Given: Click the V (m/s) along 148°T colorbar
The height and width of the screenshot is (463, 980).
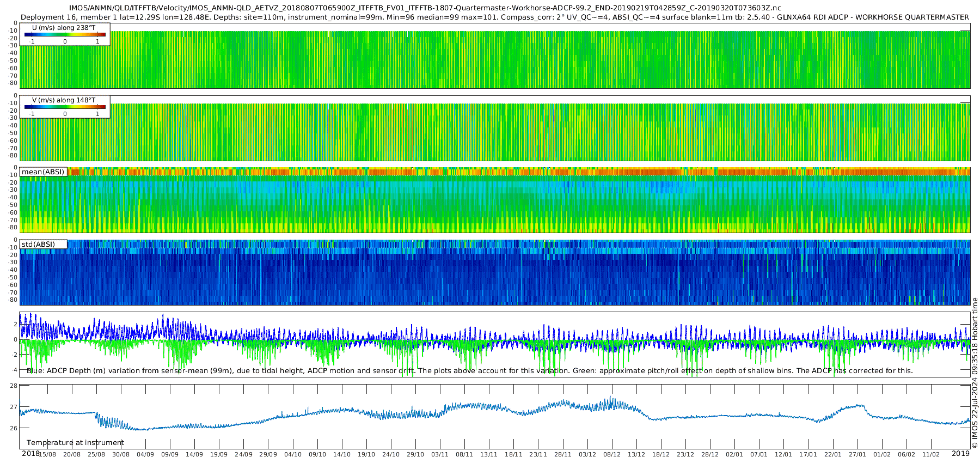Looking at the screenshot, I should coord(65,107).
